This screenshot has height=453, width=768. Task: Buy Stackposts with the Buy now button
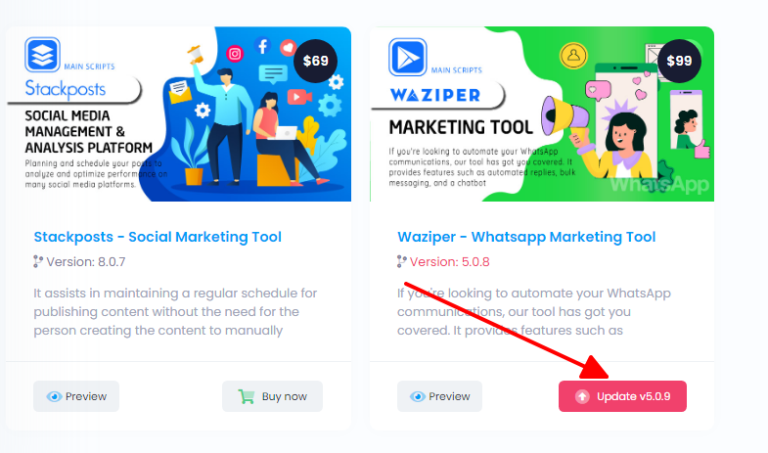tap(272, 396)
